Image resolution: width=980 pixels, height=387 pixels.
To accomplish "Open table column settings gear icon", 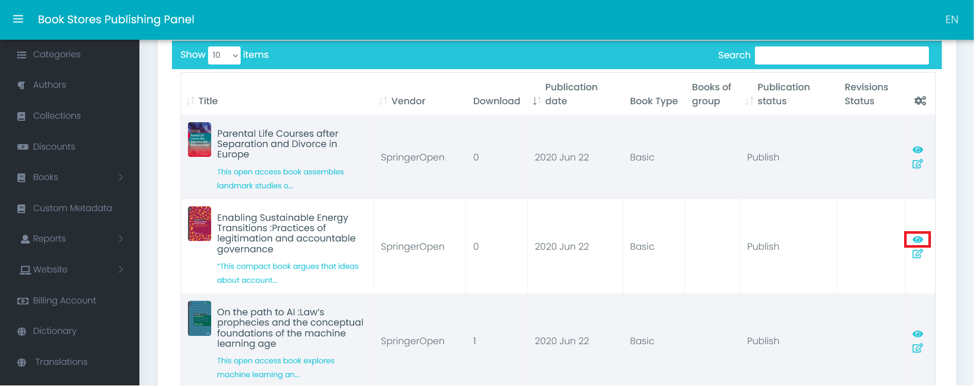I will tap(920, 101).
